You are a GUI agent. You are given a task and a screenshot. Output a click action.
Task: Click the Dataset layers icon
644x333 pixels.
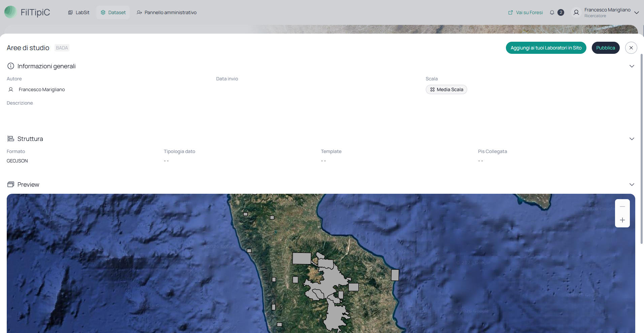(x=103, y=12)
